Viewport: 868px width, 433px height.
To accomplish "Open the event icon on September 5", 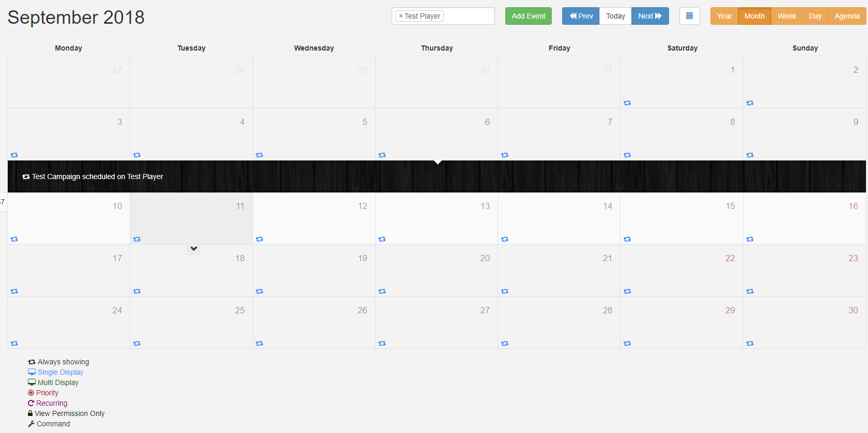I will coord(259,155).
